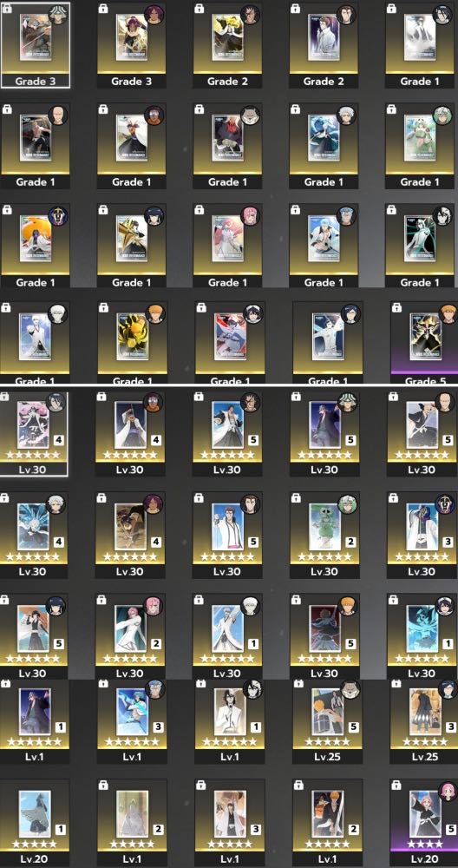
Task: Choose the Lv.30 card numbered 1 with teal artwork
Action: pyautogui.click(x=422, y=636)
